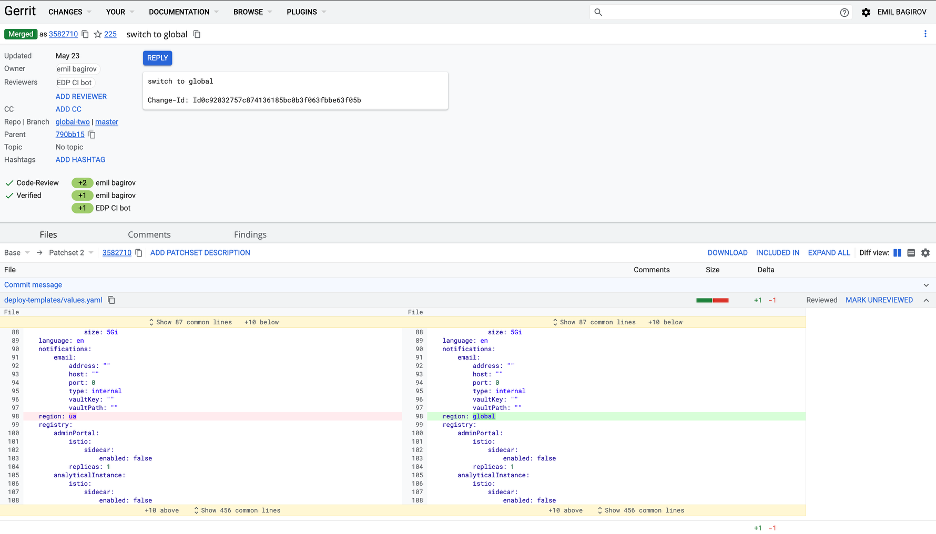This screenshot has height=534, width=936.
Task: Expand the Commit message row
Action: click(926, 285)
